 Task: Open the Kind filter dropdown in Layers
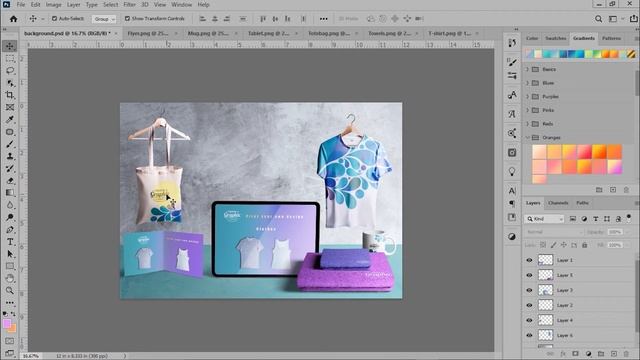[544, 219]
